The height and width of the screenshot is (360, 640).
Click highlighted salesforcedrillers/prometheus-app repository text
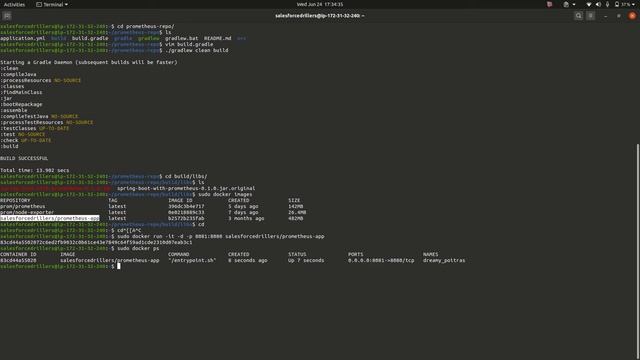click(x=50, y=218)
